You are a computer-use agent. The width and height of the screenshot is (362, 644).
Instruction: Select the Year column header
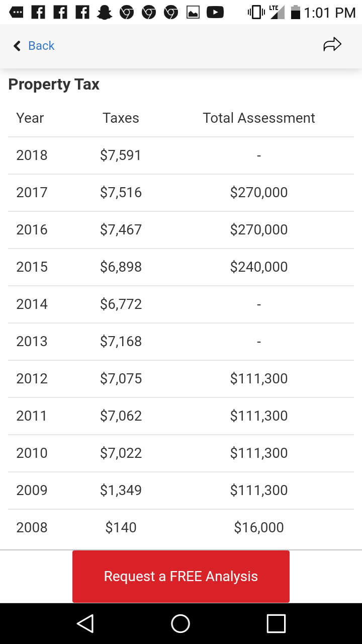pyautogui.click(x=30, y=118)
